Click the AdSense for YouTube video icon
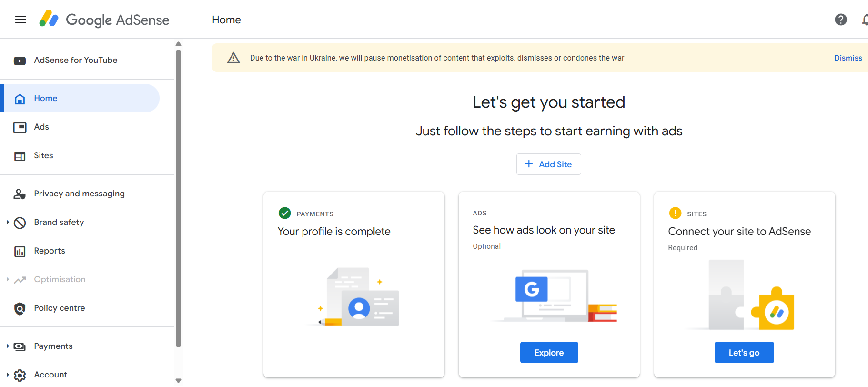 (x=20, y=61)
